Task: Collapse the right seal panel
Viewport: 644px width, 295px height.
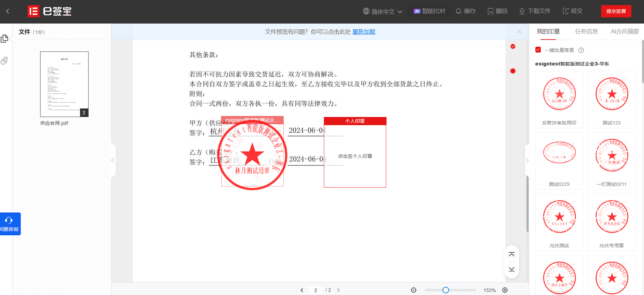Action: point(527,160)
